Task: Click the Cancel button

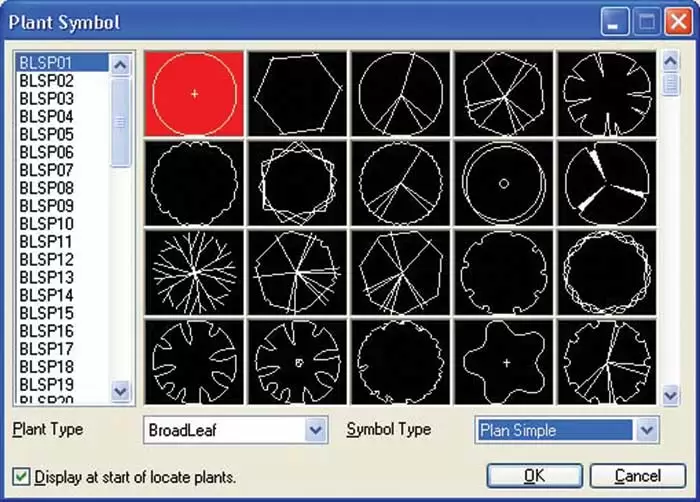Action: point(637,475)
